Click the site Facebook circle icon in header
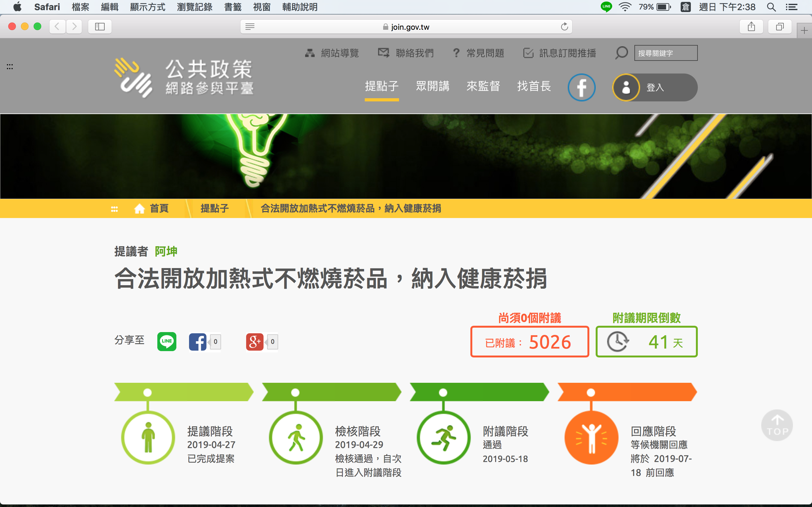 [x=582, y=87]
